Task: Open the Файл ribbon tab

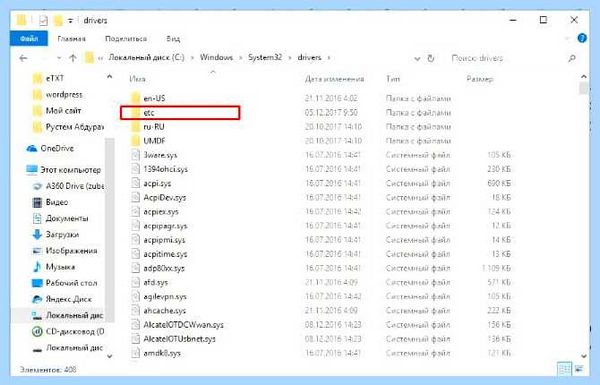Action: coord(29,39)
